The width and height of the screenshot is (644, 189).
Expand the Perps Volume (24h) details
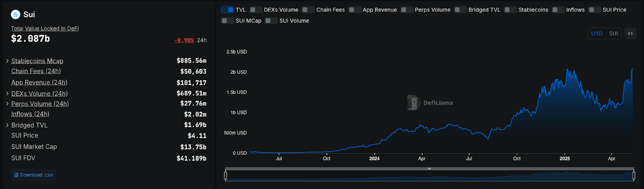point(7,104)
